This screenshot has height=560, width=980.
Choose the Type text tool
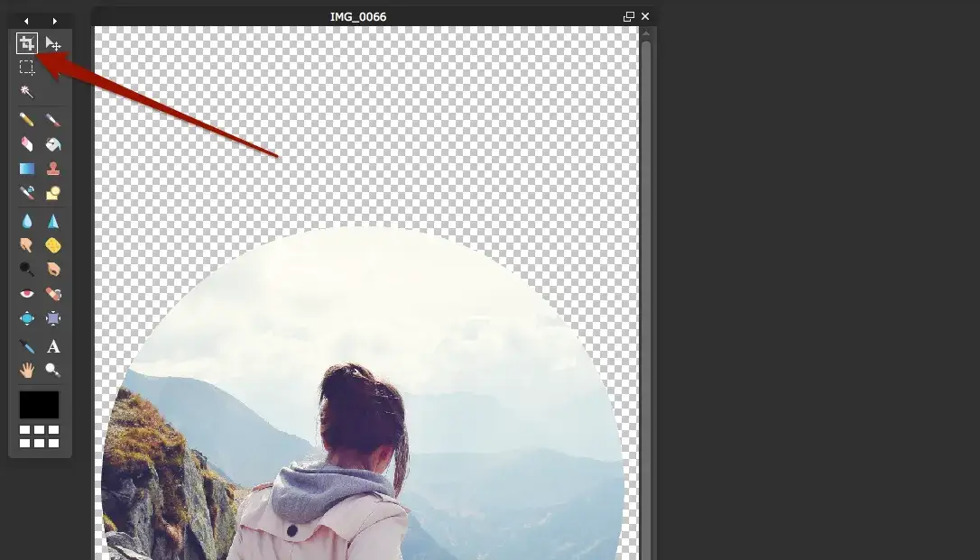click(53, 346)
